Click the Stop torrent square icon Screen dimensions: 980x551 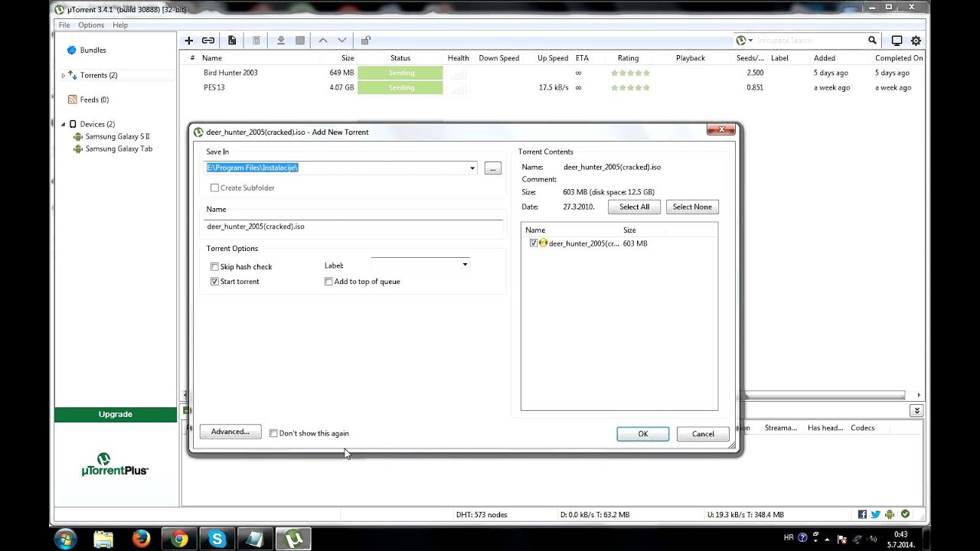(300, 41)
